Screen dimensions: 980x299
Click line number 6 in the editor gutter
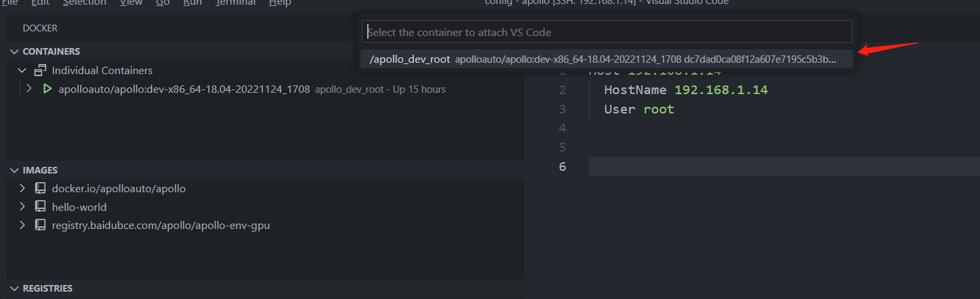[x=563, y=166]
